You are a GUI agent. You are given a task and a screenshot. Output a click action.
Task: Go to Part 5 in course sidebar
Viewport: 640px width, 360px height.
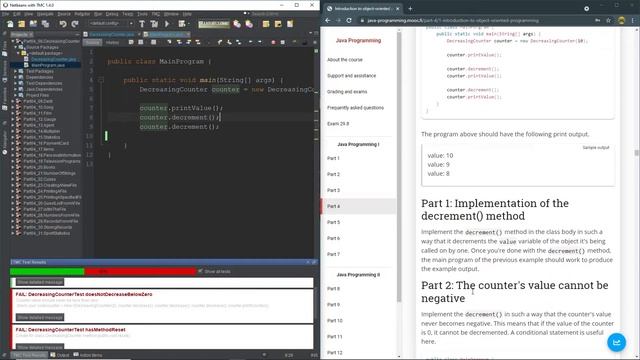pyautogui.click(x=333, y=222)
